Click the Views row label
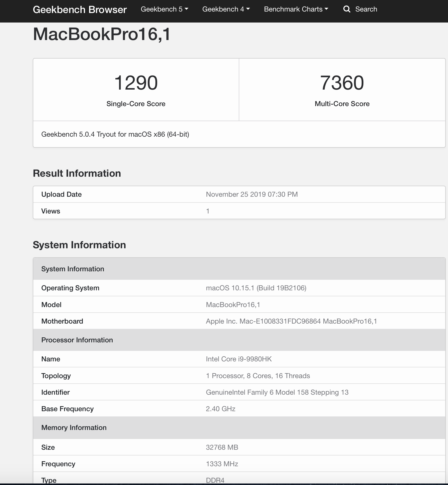 tap(51, 211)
